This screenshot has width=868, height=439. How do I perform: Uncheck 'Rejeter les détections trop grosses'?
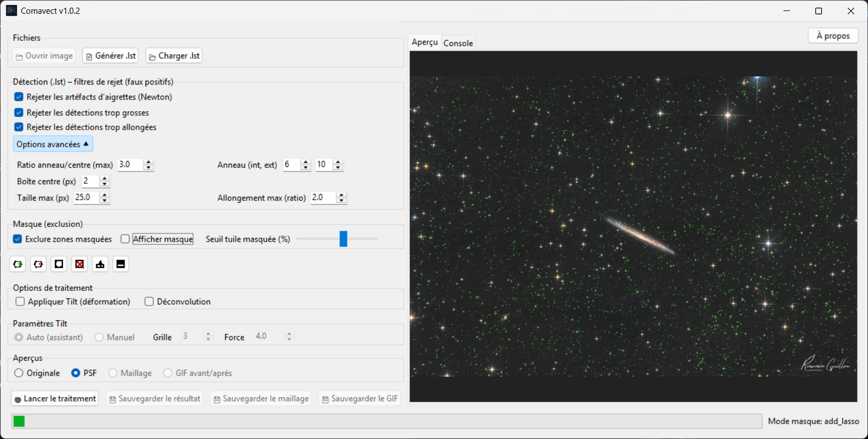[19, 112]
